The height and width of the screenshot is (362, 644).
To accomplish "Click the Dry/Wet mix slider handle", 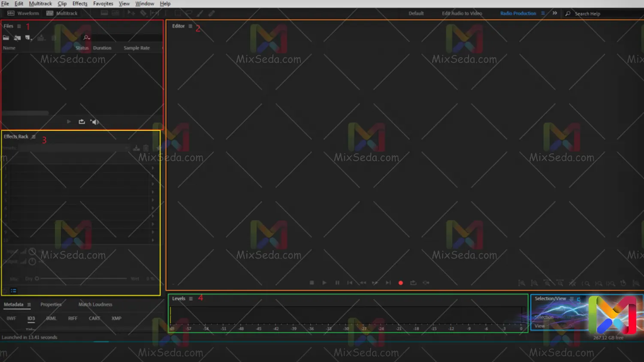I will 37,279.
